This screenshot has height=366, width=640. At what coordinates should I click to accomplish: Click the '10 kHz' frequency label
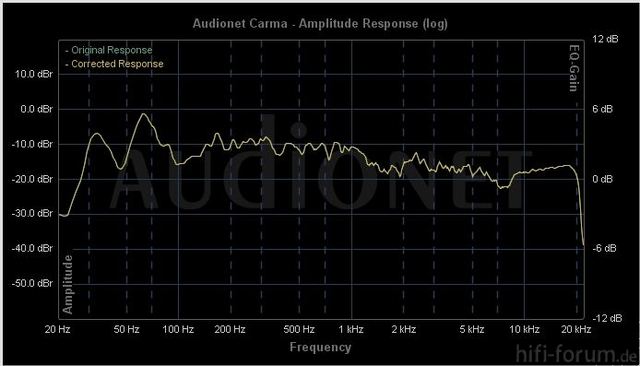click(524, 329)
